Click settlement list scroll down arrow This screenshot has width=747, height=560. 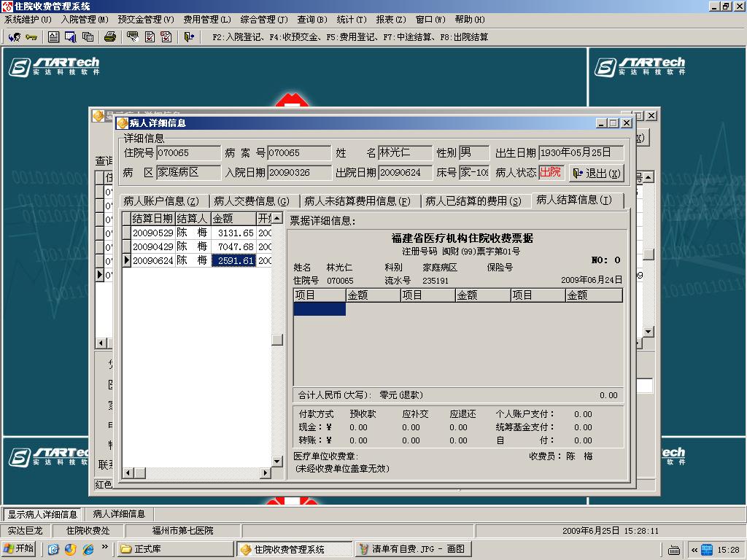277,461
